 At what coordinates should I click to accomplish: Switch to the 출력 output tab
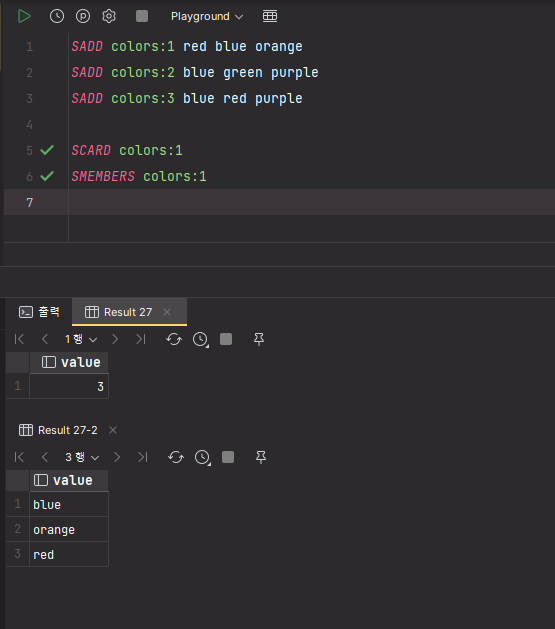(x=39, y=312)
